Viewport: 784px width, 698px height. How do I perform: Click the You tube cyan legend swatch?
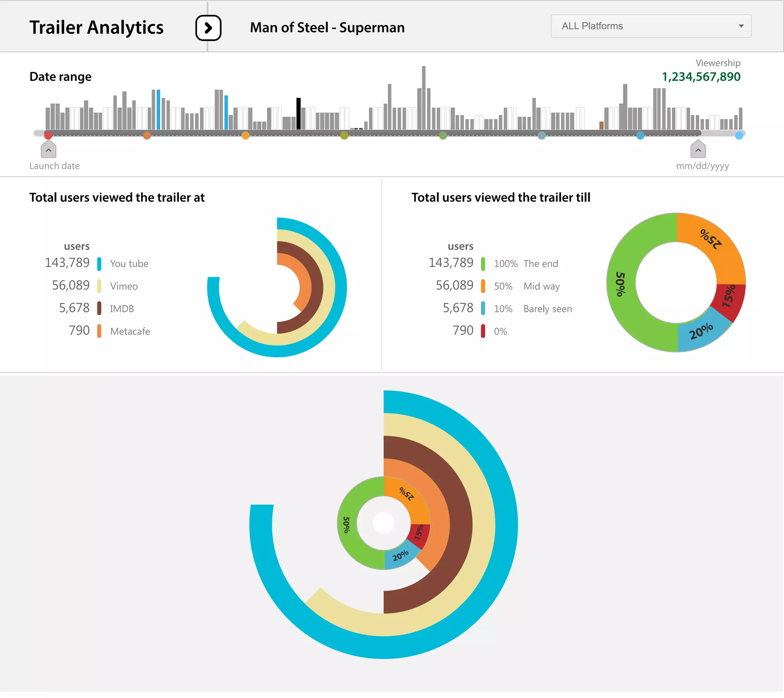(99, 264)
